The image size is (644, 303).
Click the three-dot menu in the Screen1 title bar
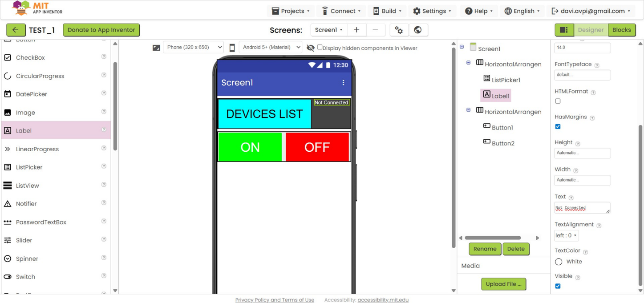click(343, 83)
